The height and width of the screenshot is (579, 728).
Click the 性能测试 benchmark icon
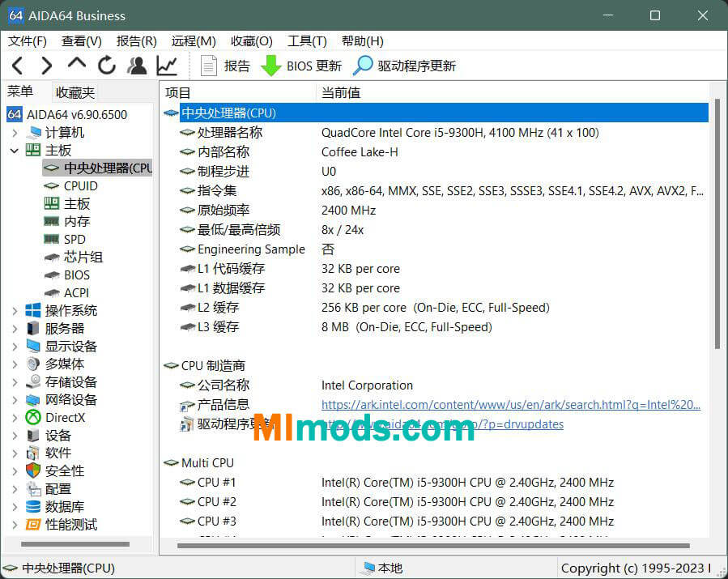(x=33, y=524)
